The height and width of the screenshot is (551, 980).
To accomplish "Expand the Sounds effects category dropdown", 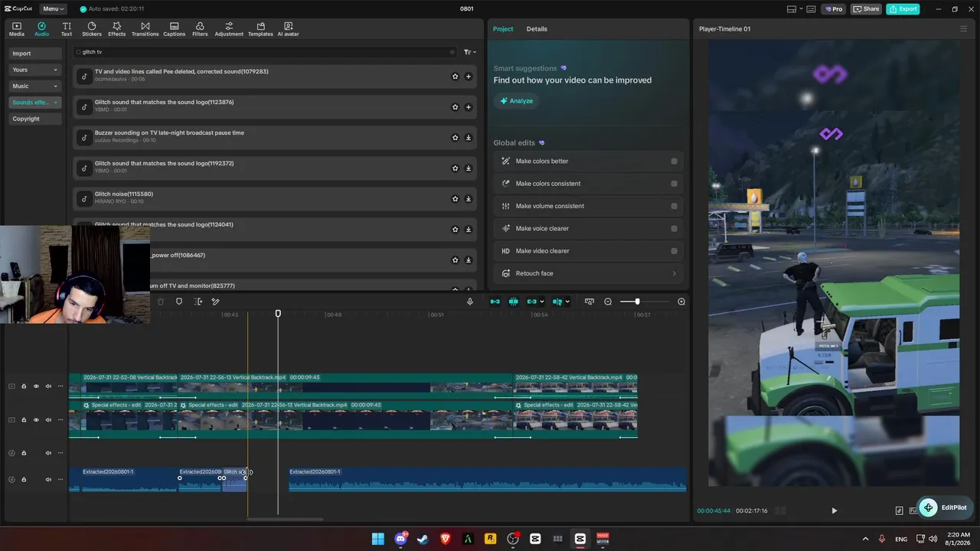I will 55,103.
